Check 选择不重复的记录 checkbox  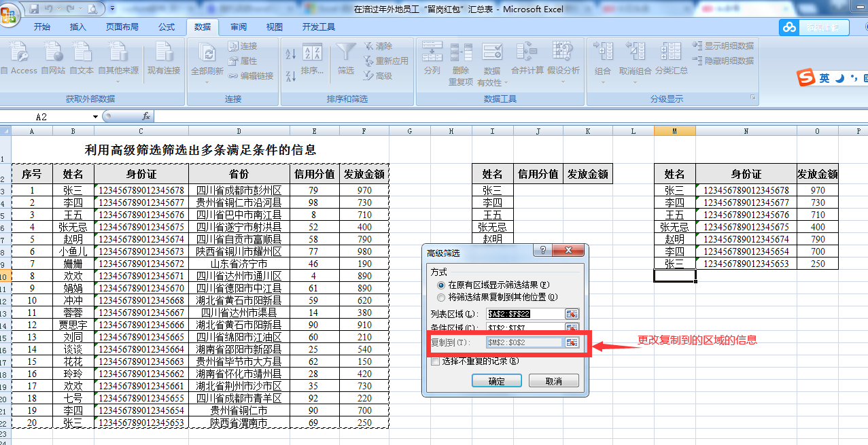click(x=436, y=361)
